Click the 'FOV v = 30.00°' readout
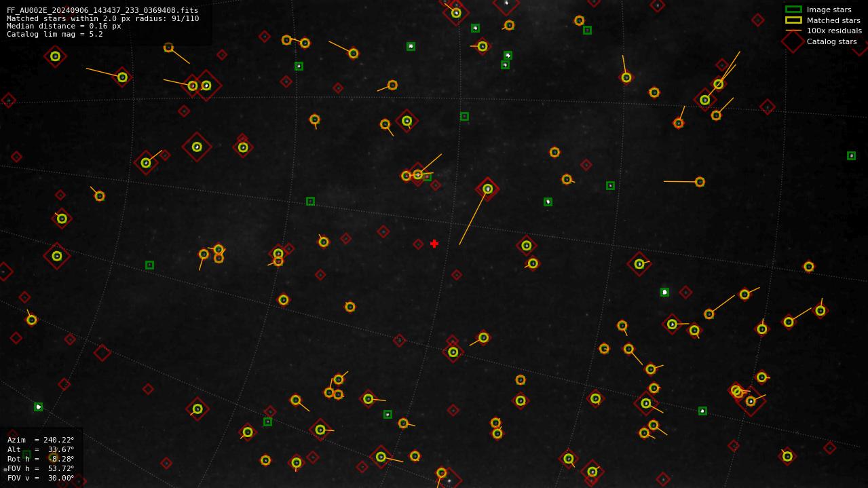Image resolution: width=868 pixels, height=488 pixels. 41,478
